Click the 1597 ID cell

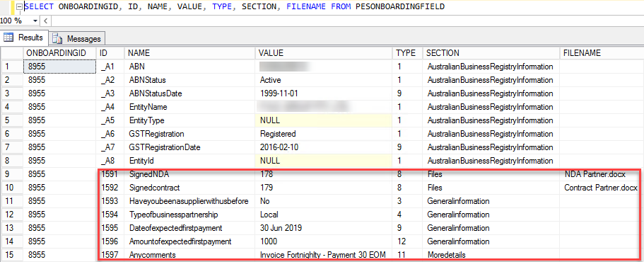coord(111,255)
